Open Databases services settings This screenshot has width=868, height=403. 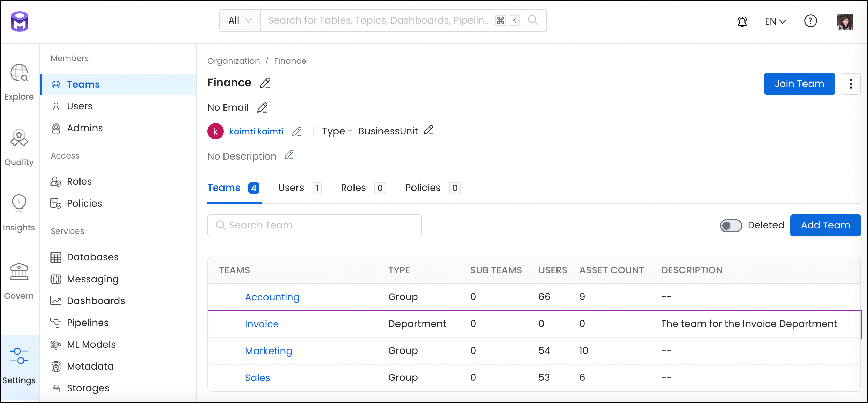pos(118,257)
